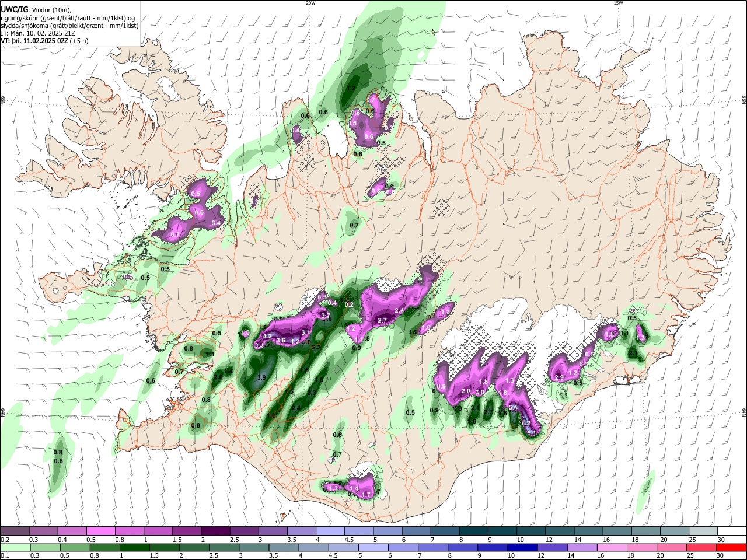Click the '3.7' precipitation value on the map
The height and width of the screenshot is (560, 747).
[x=325, y=315]
